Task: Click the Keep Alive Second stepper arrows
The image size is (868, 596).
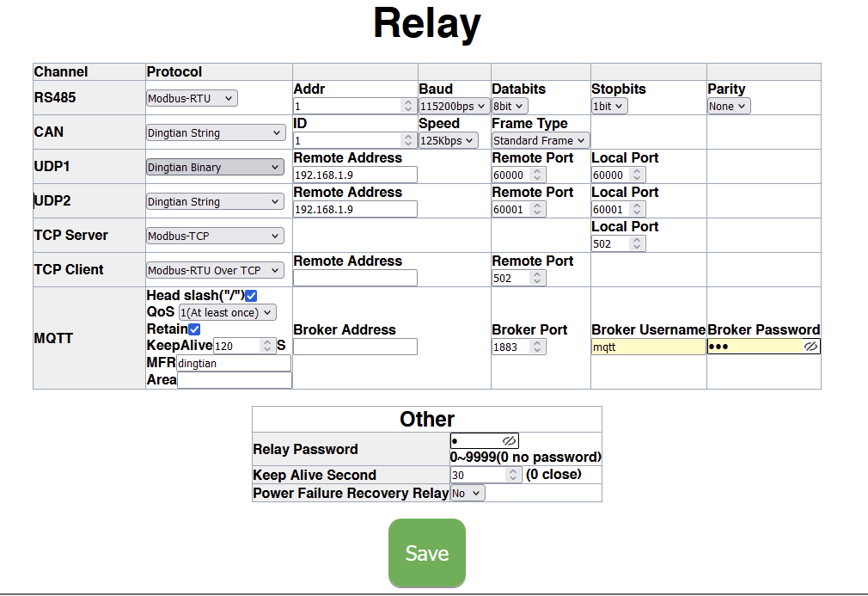Action: (513, 475)
